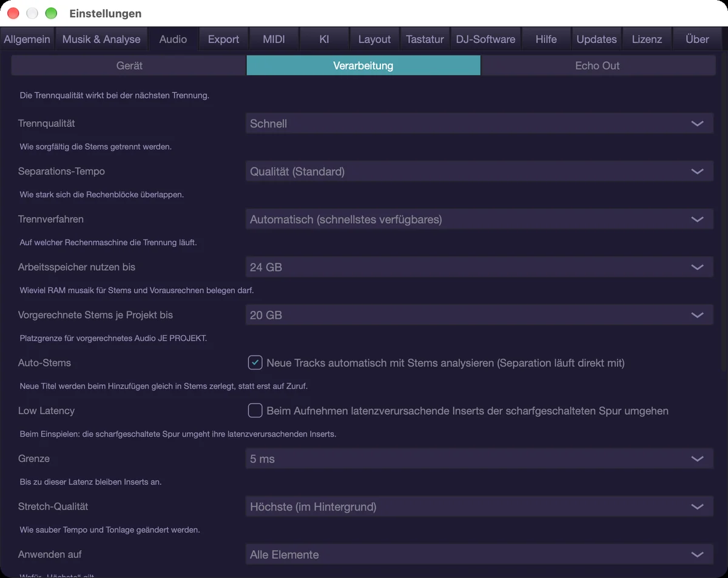Screen dimensions: 728x578
Task: Click the Trennverfahren label
Action: coord(51,219)
